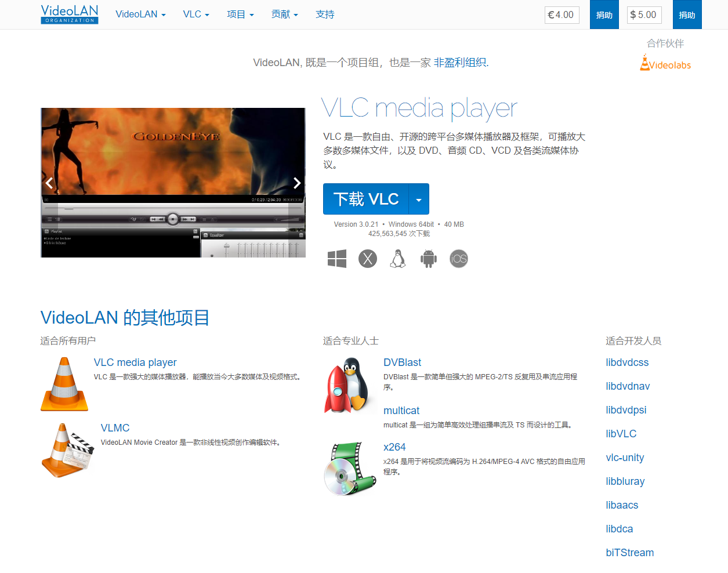The height and width of the screenshot is (573, 728).
Task: Open the libbluray link
Action: tap(625, 481)
